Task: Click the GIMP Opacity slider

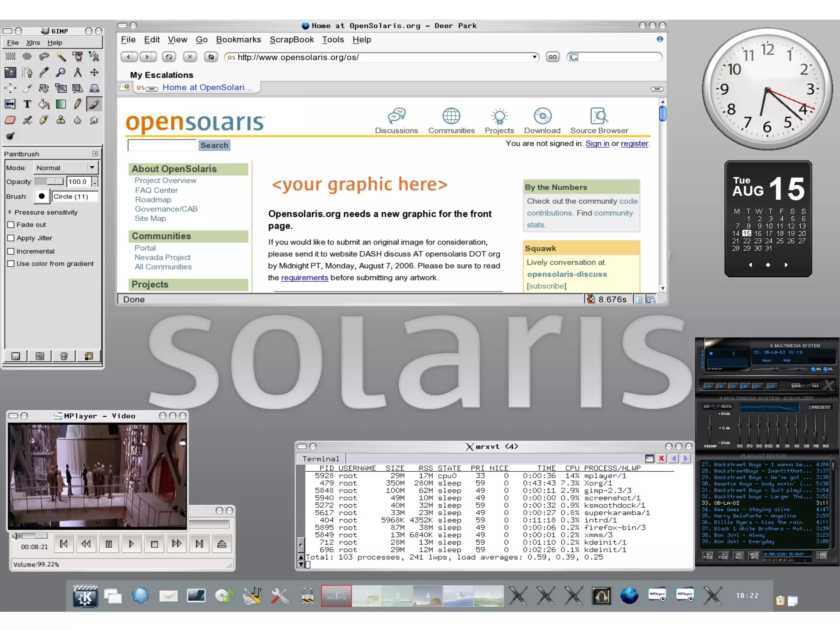Action: [x=49, y=181]
